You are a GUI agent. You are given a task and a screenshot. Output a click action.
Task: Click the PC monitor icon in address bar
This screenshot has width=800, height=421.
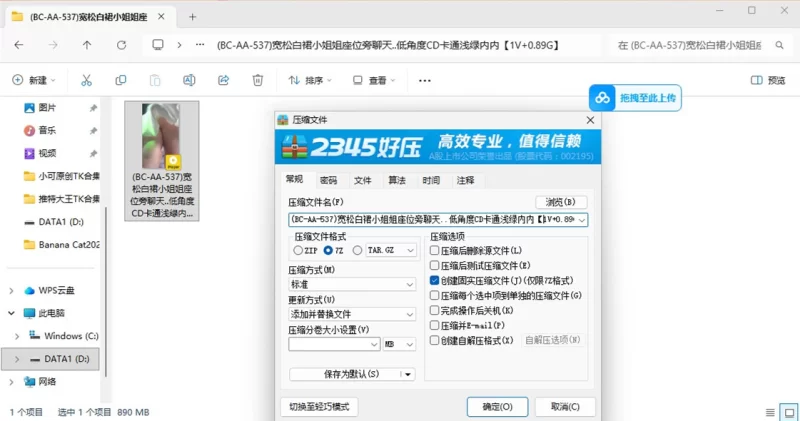158,45
